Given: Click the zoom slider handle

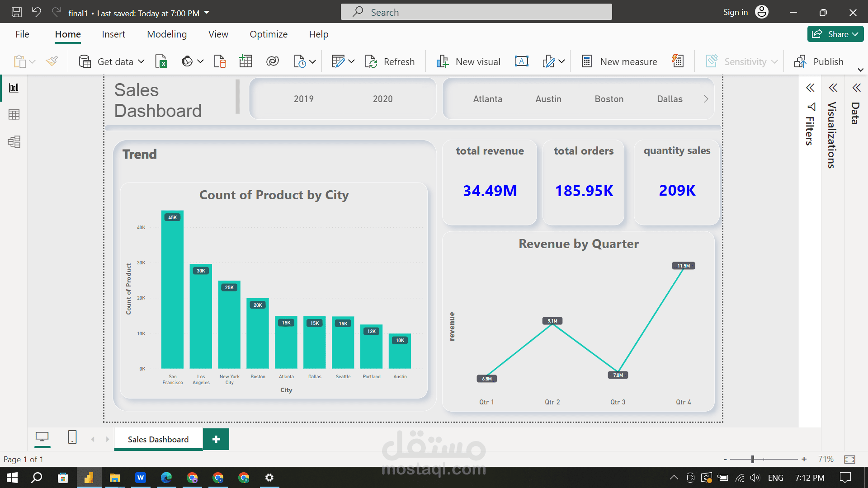Looking at the screenshot, I should coord(753,460).
